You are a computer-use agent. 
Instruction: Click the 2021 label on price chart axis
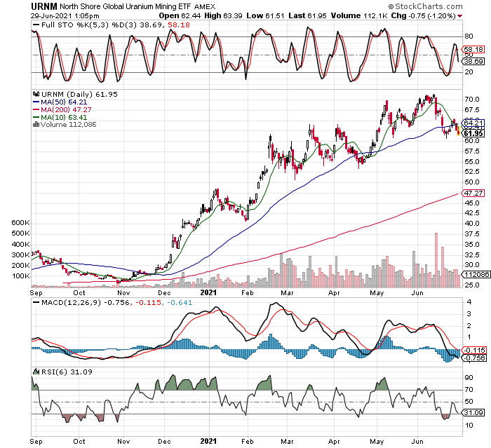coord(208,292)
